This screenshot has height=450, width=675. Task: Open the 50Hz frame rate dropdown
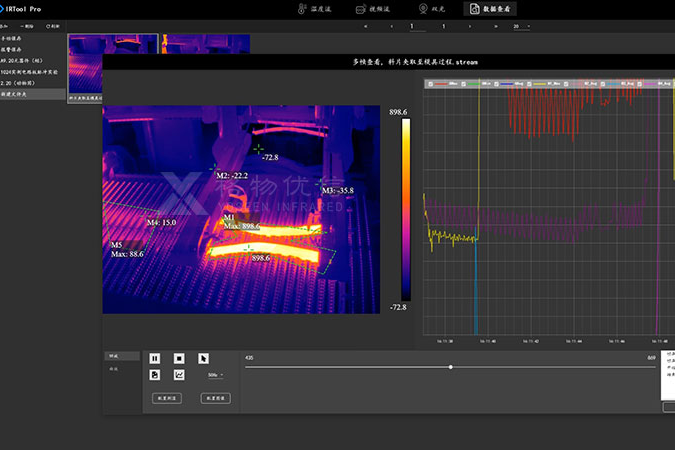[x=215, y=375]
